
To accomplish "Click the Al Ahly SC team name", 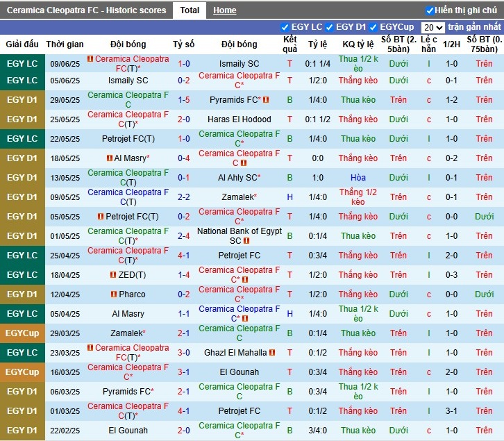I will (x=239, y=178).
